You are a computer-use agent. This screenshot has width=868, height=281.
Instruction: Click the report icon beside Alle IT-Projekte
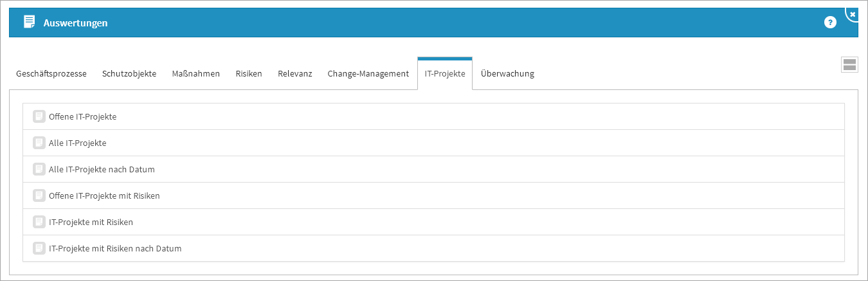39,143
